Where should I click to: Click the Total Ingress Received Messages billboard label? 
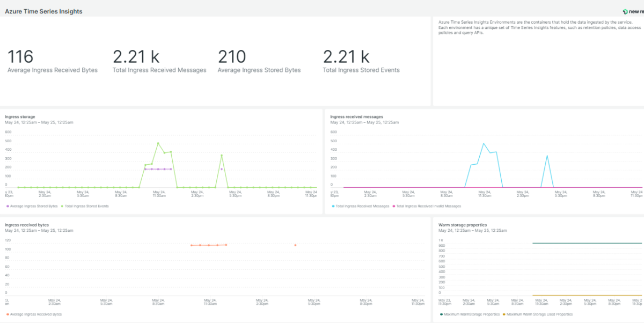[159, 70]
